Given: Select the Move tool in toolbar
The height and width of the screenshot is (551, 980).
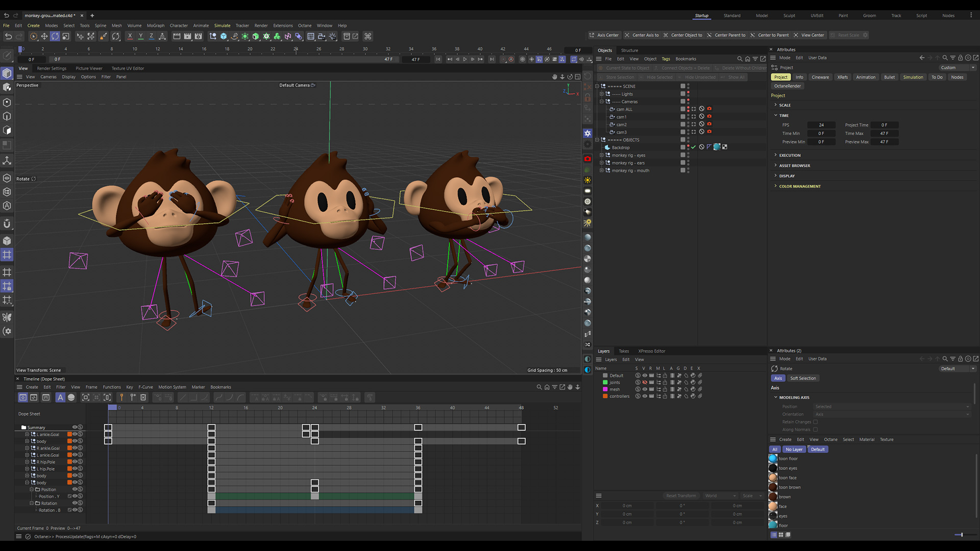Looking at the screenshot, I should tap(44, 36).
